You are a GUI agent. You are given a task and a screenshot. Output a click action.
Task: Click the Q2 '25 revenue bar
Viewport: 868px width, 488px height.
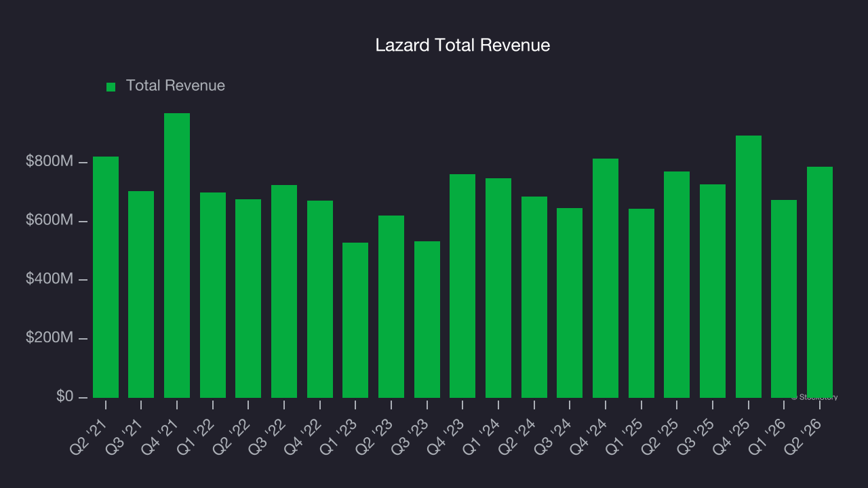(677, 285)
